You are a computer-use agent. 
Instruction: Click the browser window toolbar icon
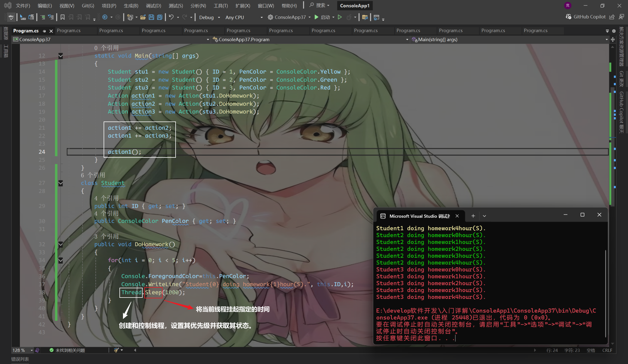[x=376, y=17]
